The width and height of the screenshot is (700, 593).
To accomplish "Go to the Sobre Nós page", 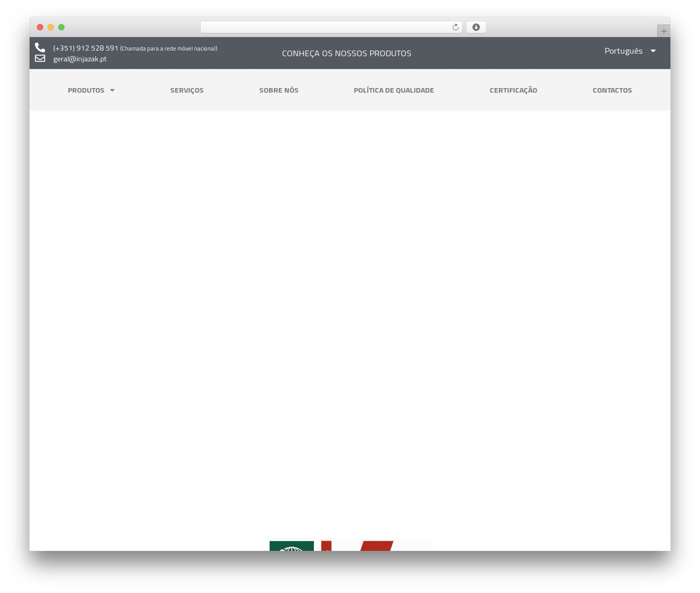I will click(x=279, y=90).
